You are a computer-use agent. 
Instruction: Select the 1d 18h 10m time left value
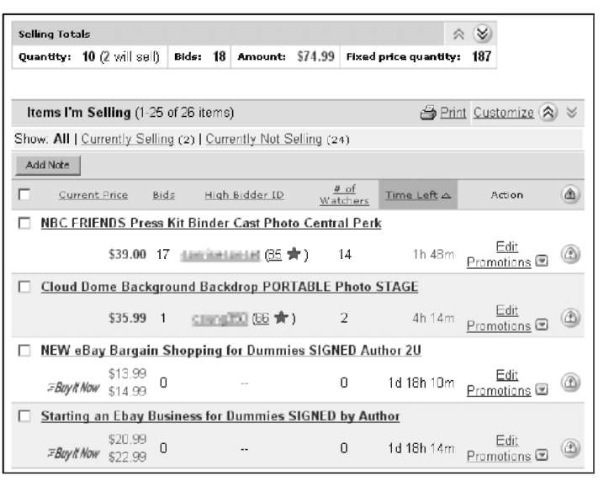click(x=421, y=383)
